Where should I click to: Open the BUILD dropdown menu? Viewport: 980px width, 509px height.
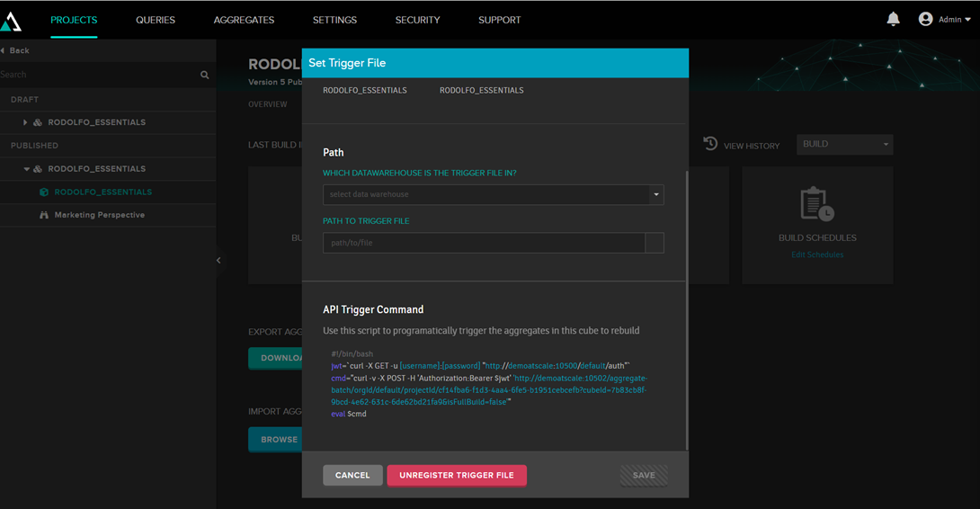point(844,144)
